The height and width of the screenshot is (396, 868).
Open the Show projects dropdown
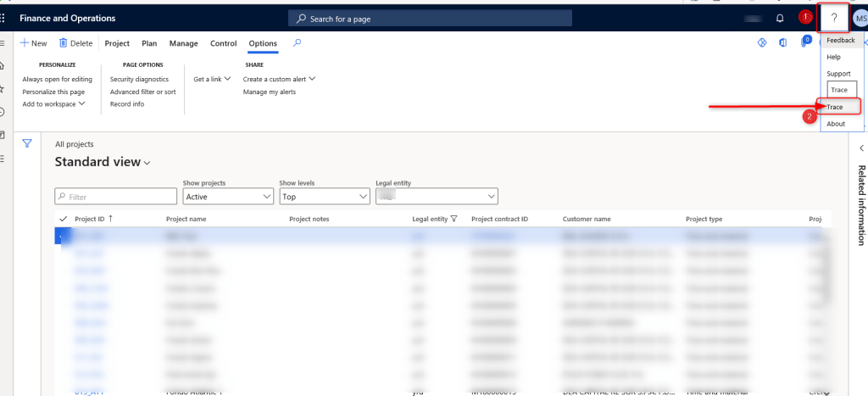tap(227, 197)
